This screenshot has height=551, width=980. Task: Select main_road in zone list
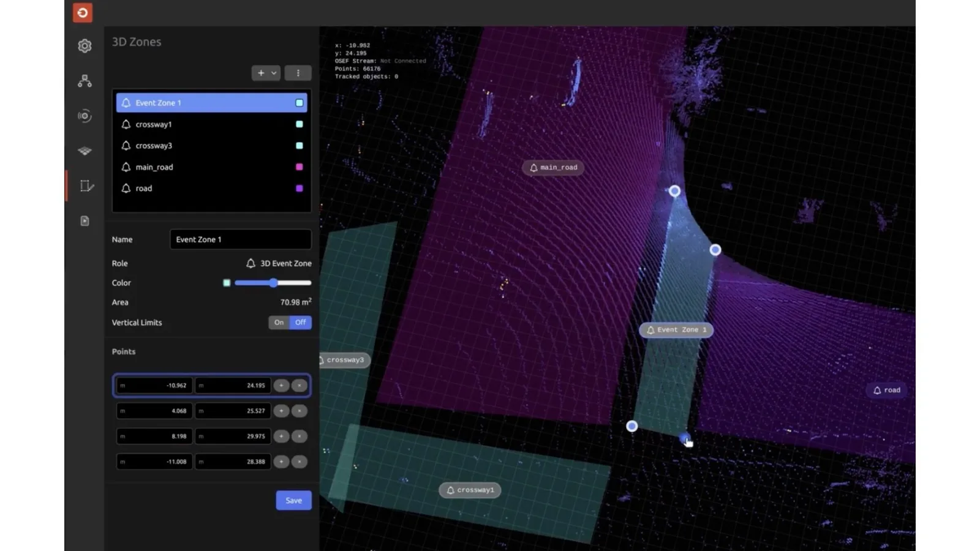(x=212, y=167)
